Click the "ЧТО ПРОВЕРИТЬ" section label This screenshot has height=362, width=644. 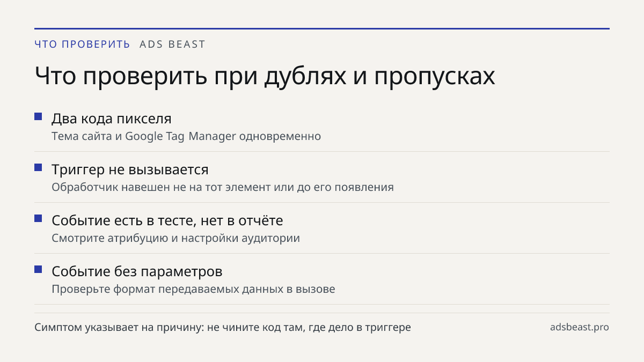tap(82, 45)
